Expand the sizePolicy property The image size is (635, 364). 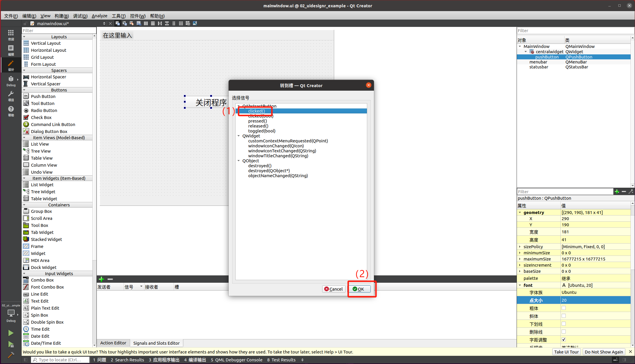click(520, 246)
